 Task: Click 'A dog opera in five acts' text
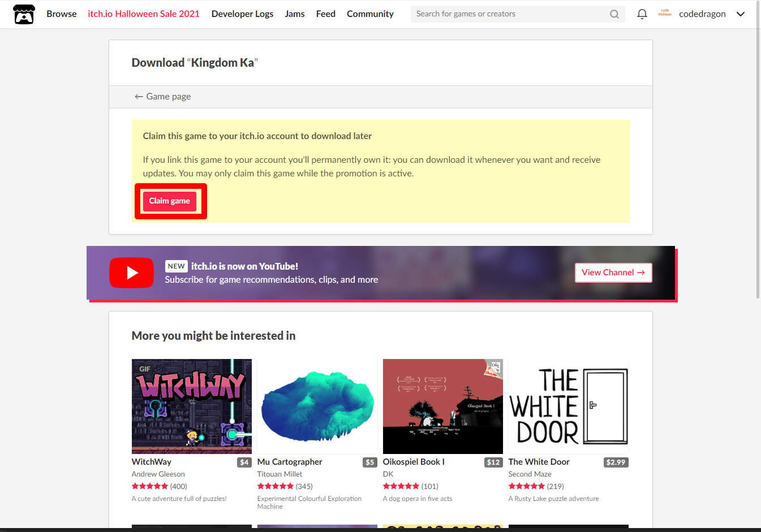pos(418,499)
